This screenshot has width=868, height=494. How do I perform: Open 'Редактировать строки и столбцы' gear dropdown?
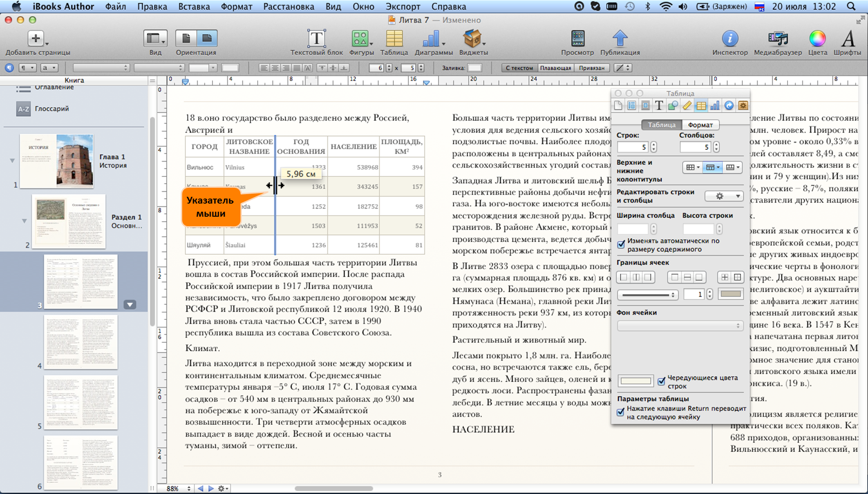[724, 196]
